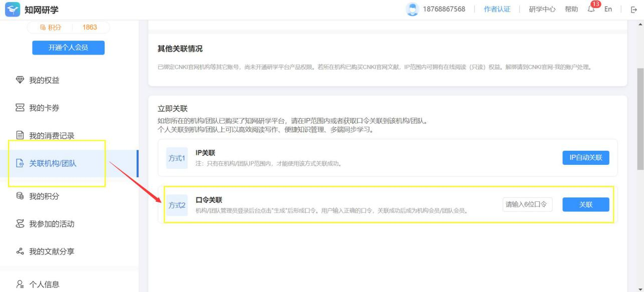Open the notification bell with 13 badge
This screenshot has width=644, height=292.
[592, 9]
